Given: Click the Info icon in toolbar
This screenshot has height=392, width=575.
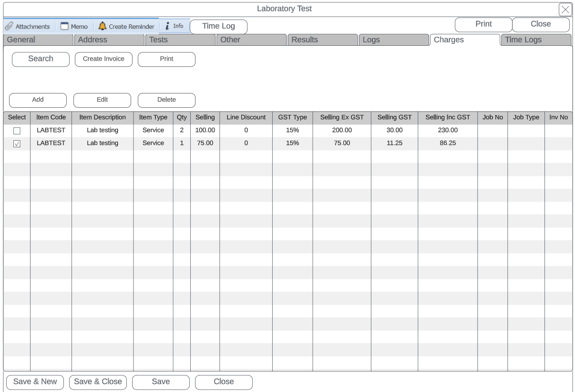Looking at the screenshot, I should [x=168, y=26].
